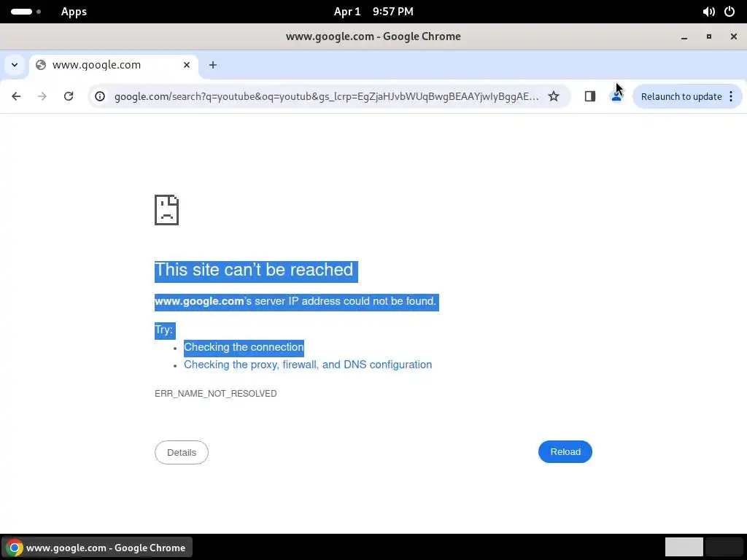
Task: Open the Chrome profile avatar
Action: (x=616, y=96)
